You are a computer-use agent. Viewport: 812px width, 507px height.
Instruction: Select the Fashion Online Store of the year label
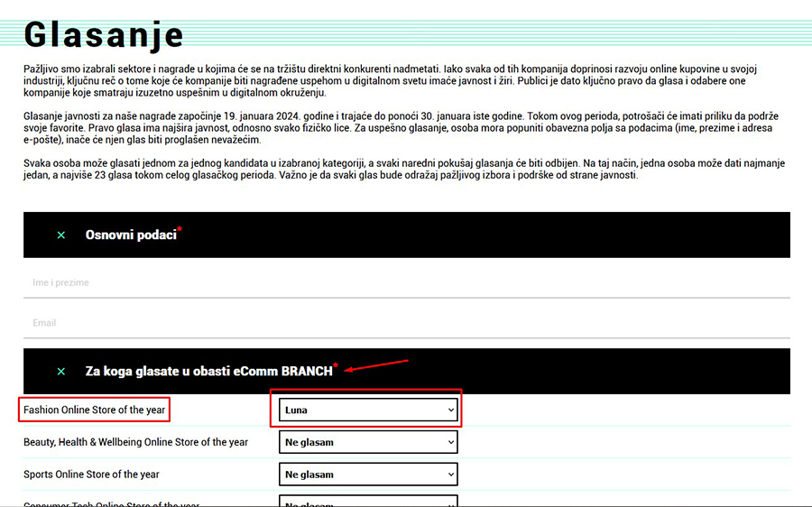click(x=95, y=410)
